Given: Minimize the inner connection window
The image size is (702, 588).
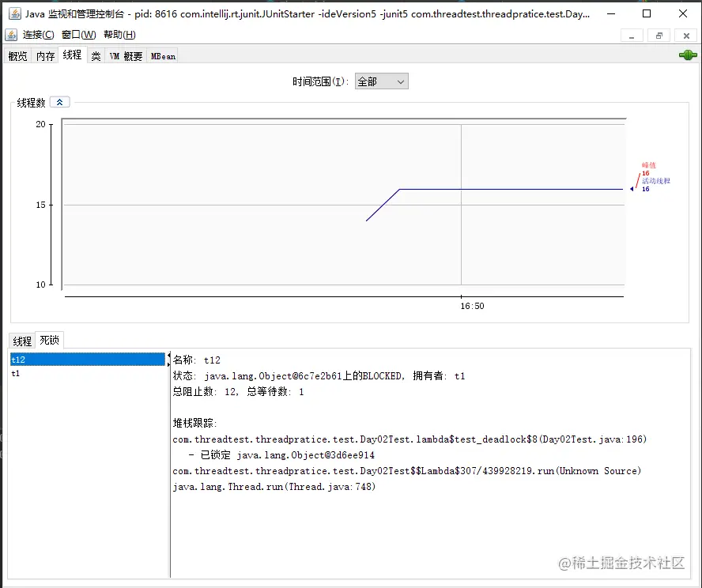Looking at the screenshot, I should pos(632,36).
